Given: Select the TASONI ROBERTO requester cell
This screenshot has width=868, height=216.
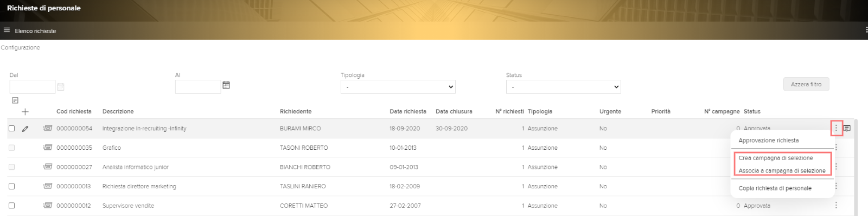Looking at the screenshot, I should coord(304,148).
